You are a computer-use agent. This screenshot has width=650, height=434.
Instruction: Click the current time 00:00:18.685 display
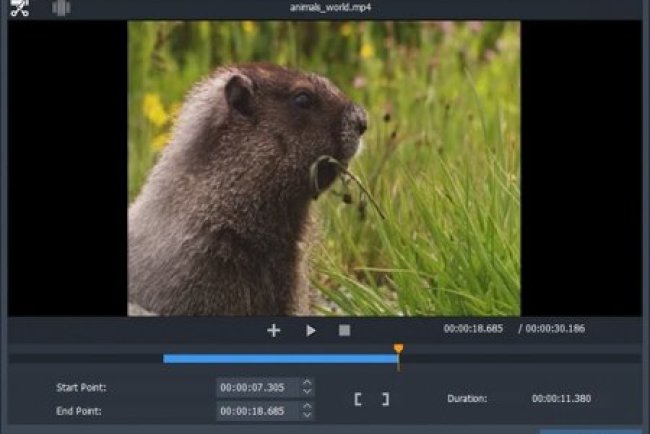pos(475,329)
